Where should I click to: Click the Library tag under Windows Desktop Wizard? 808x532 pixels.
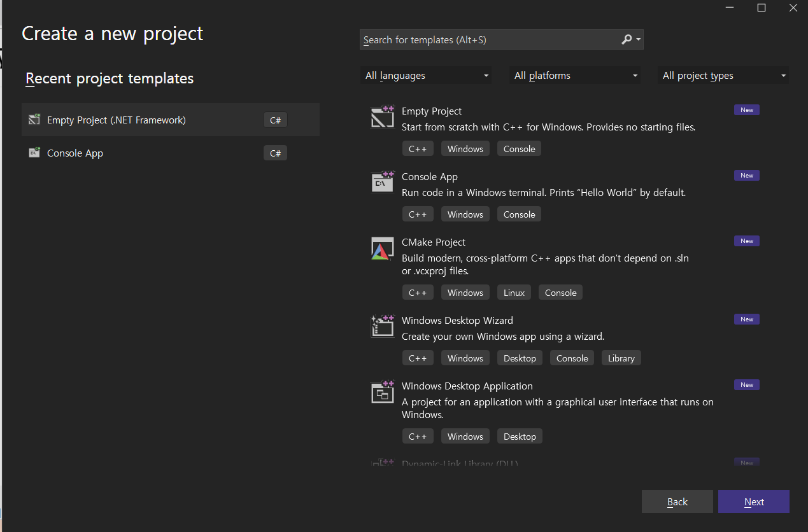tap(621, 358)
